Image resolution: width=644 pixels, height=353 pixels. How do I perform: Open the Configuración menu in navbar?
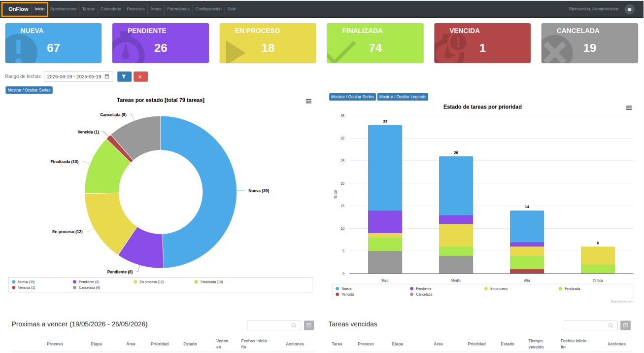(208, 9)
